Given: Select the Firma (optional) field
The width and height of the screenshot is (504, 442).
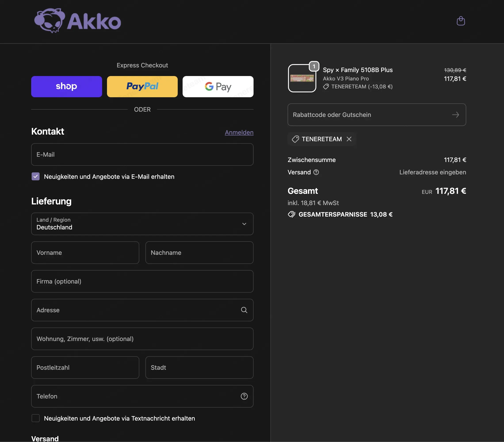Looking at the screenshot, I should (x=142, y=281).
